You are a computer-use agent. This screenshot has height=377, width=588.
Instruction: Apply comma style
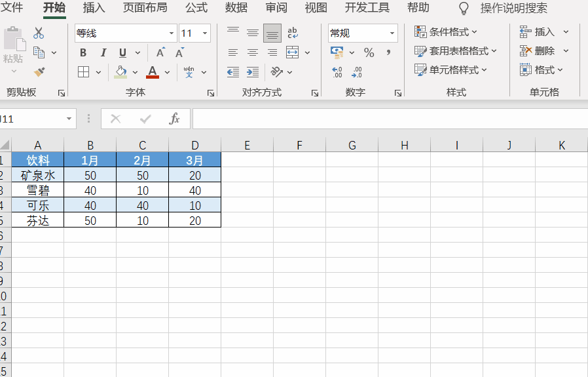[x=388, y=52]
